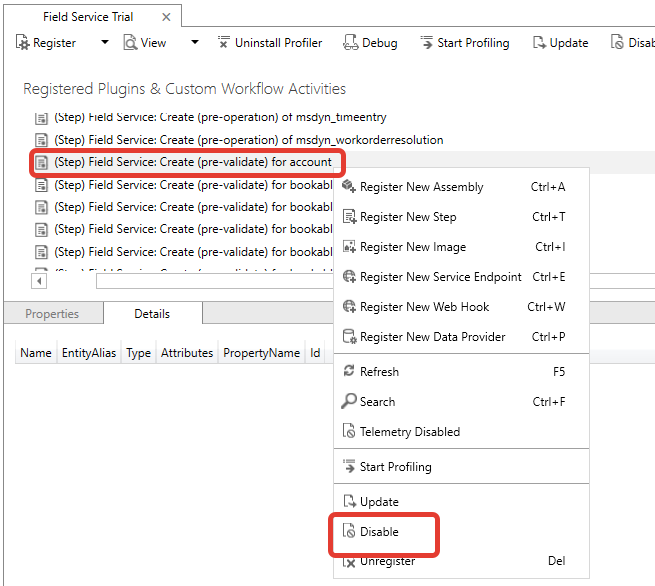This screenshot has width=655, height=586.
Task: Click the Telemetry Disabled icon
Action: tap(349, 431)
